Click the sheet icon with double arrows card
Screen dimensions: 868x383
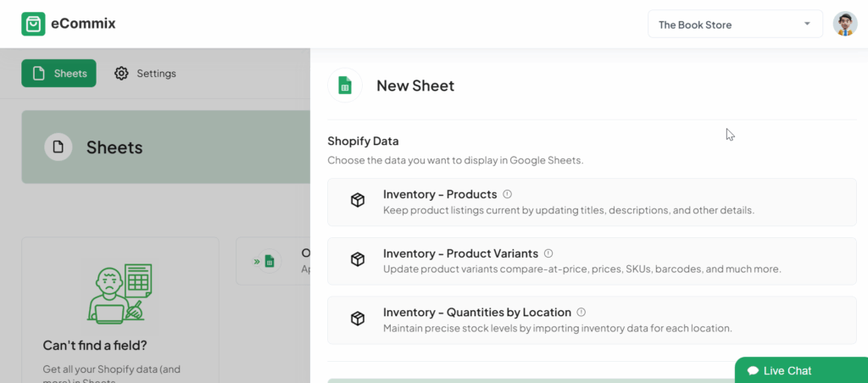[x=268, y=261]
